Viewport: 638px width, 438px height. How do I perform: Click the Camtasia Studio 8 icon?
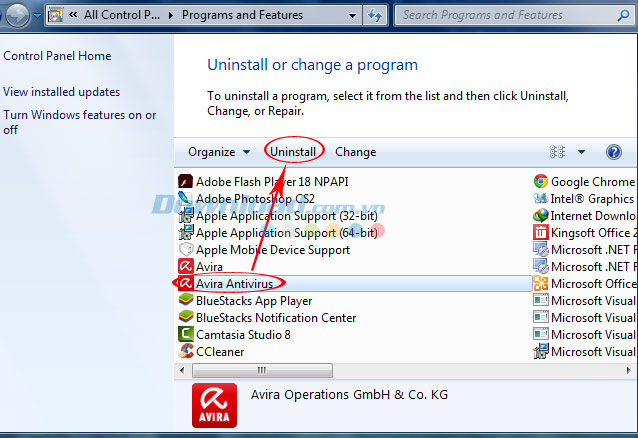[186, 334]
